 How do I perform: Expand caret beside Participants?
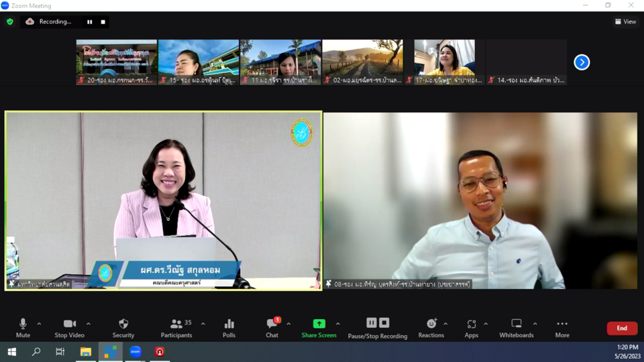203,324
